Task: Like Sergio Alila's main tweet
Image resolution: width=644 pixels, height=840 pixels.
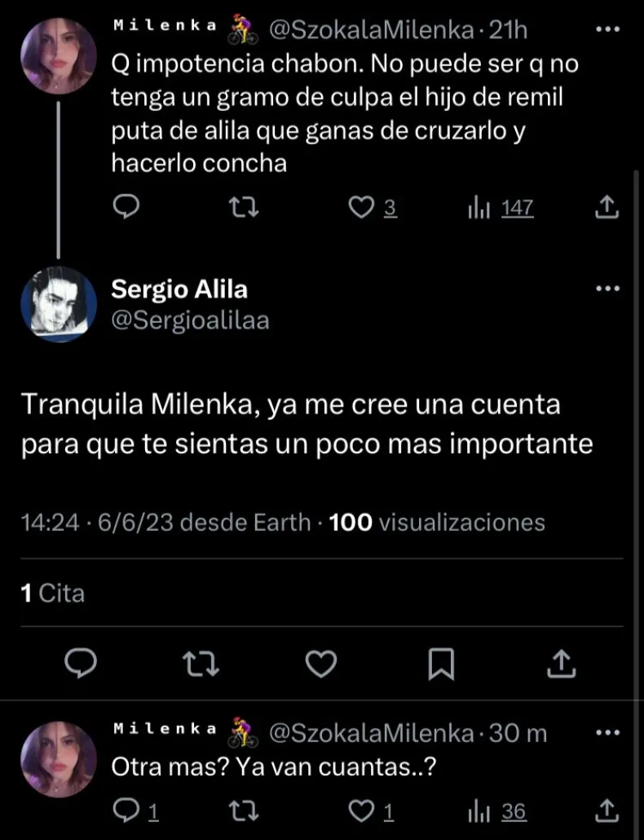Action: coord(320,664)
